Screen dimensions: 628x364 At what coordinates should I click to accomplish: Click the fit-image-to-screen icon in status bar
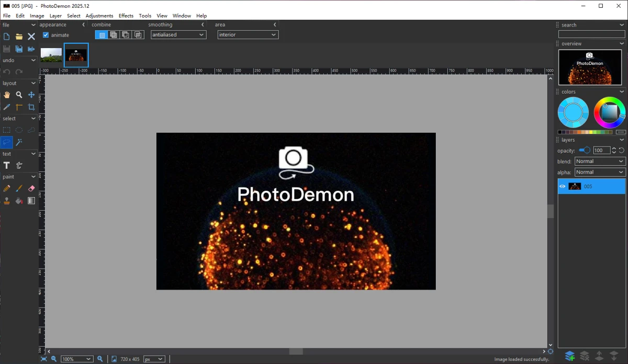tap(44, 359)
